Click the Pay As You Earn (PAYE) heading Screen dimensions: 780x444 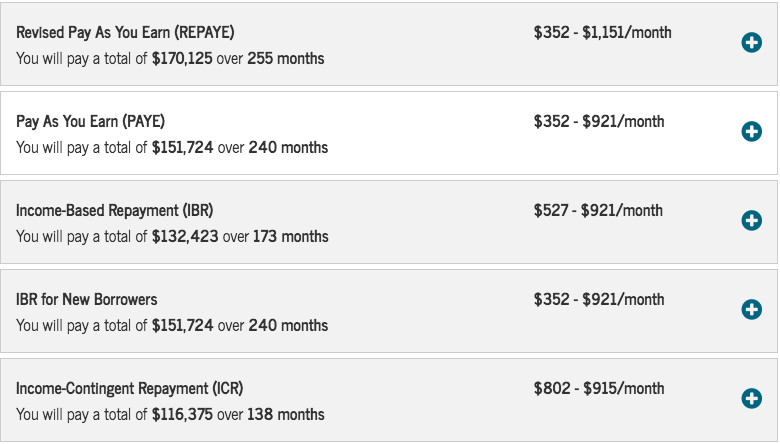pyautogui.click(x=90, y=121)
